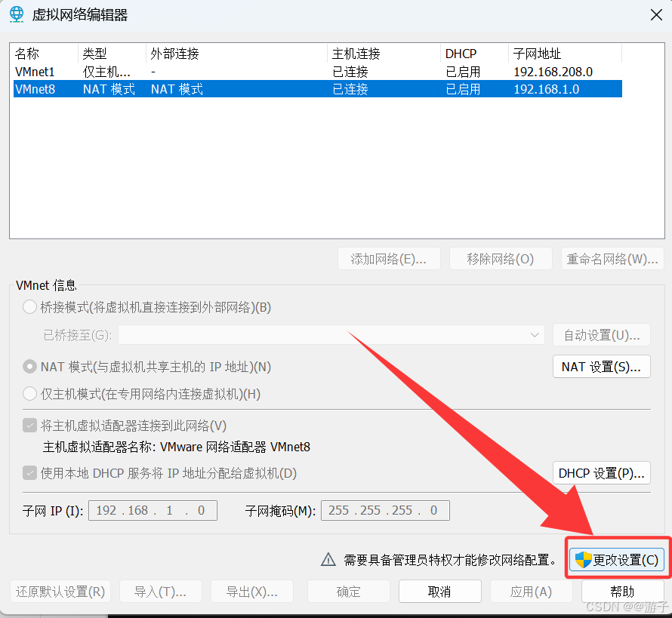The height and width of the screenshot is (618, 672).
Task: Select the VMnet1 row in network list
Action: tap(318, 72)
